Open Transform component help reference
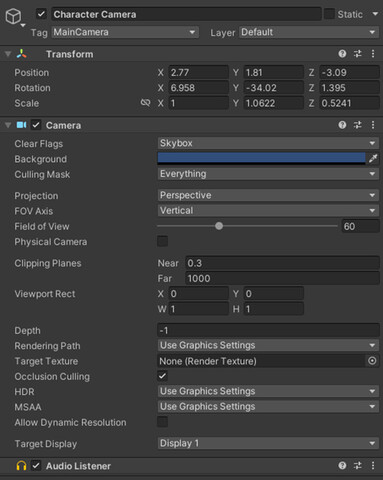 pyautogui.click(x=342, y=54)
